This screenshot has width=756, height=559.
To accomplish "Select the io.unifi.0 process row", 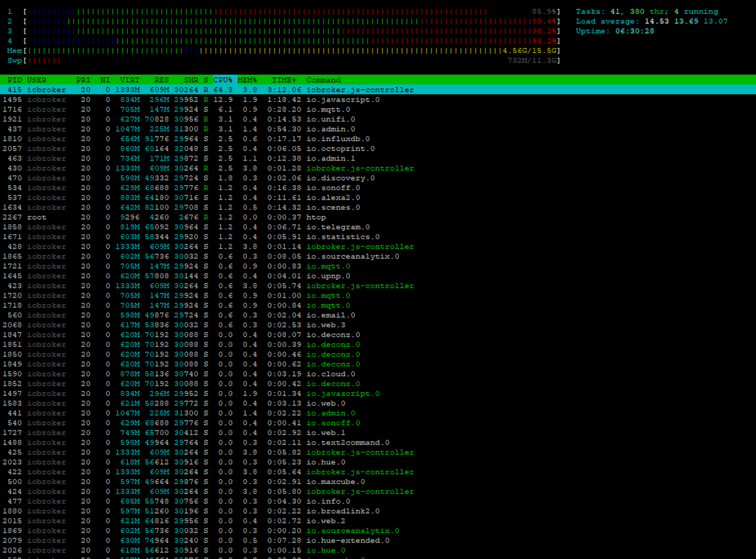I will pyautogui.click(x=378, y=119).
